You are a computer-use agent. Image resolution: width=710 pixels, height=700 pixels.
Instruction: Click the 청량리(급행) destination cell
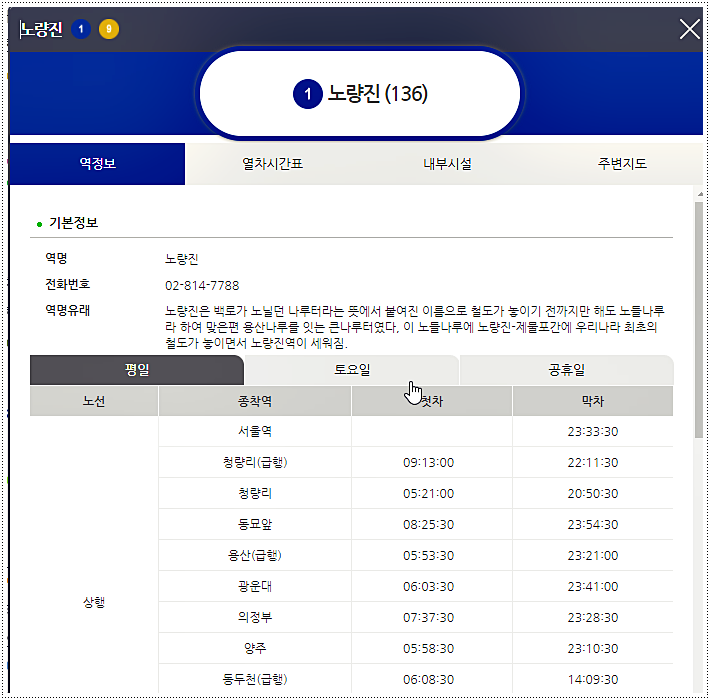tap(255, 462)
